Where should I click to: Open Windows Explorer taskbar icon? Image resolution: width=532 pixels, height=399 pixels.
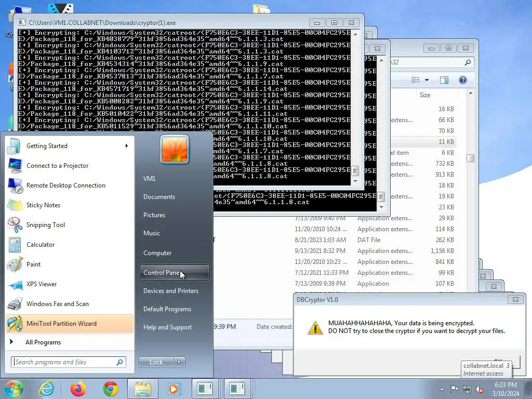point(143,389)
